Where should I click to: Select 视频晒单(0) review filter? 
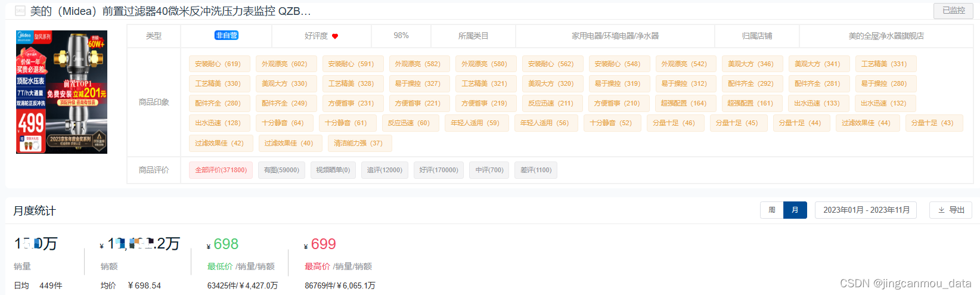pos(333,170)
